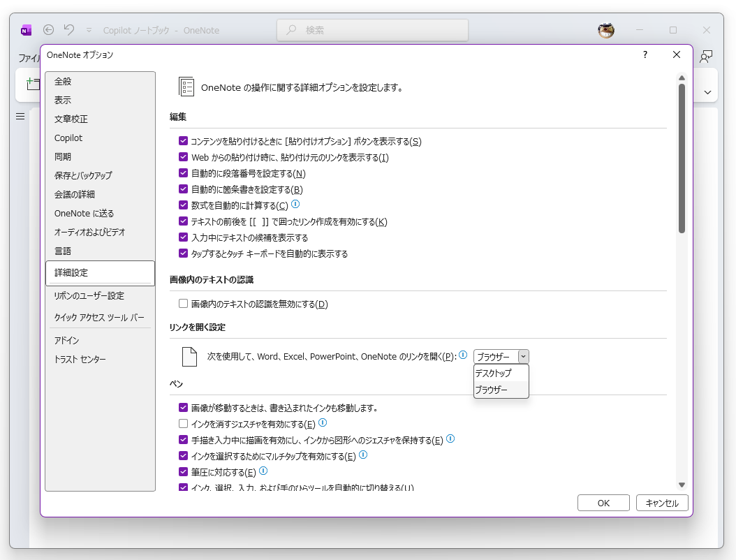Open the 文章校正 options category
Viewport: 736px width, 560px height.
100,119
